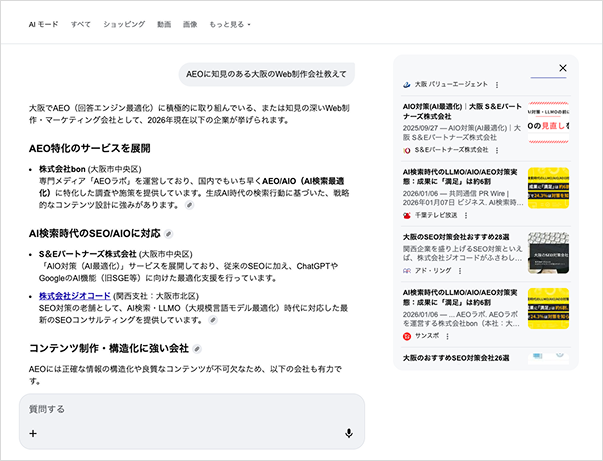Open three-dot menu for 大阪 バリューエージェント
This screenshot has width=603, height=461.
pos(497,85)
